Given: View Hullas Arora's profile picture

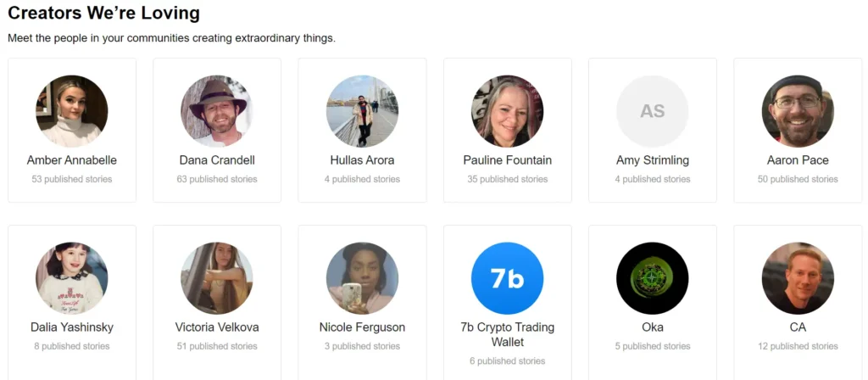Looking at the screenshot, I should 362,111.
